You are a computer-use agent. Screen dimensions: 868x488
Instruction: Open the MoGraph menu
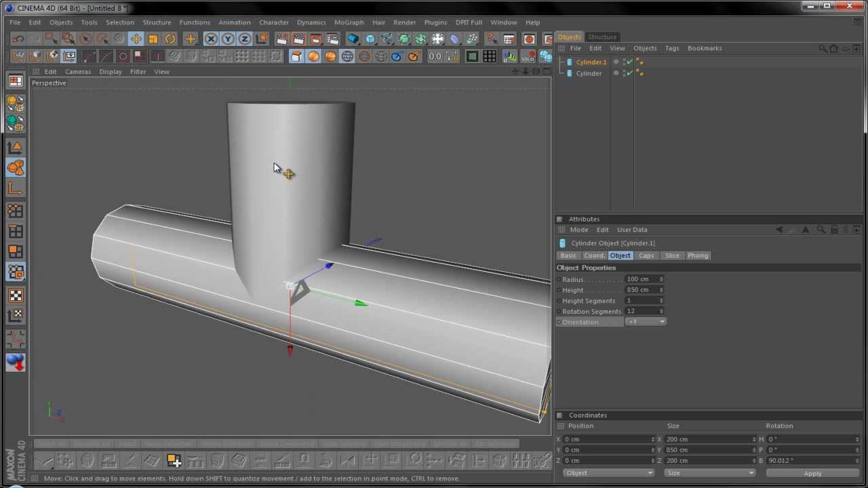click(349, 22)
